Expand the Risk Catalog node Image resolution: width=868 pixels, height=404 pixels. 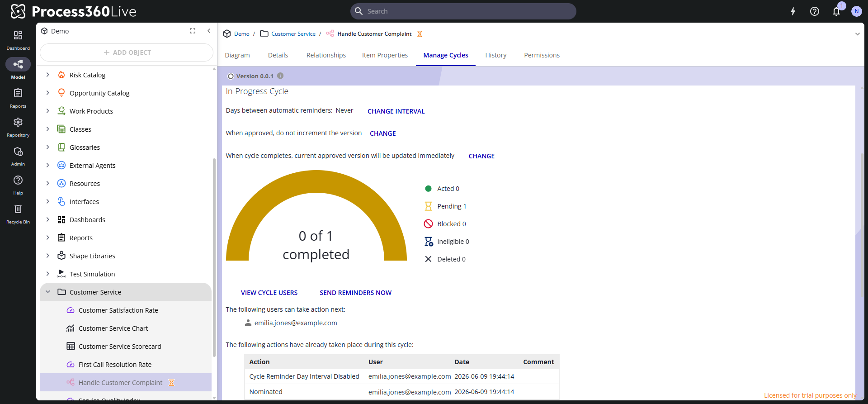point(48,75)
